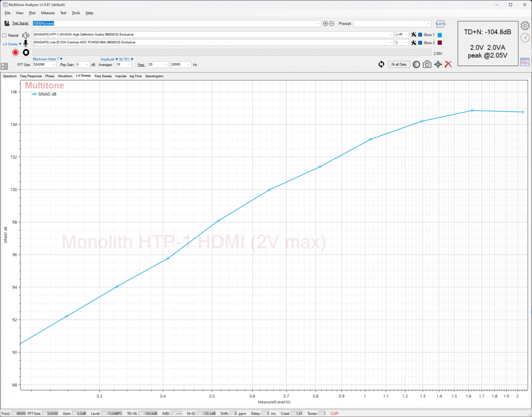
Task: Click the distortion compensation D icon
Action: point(440,24)
